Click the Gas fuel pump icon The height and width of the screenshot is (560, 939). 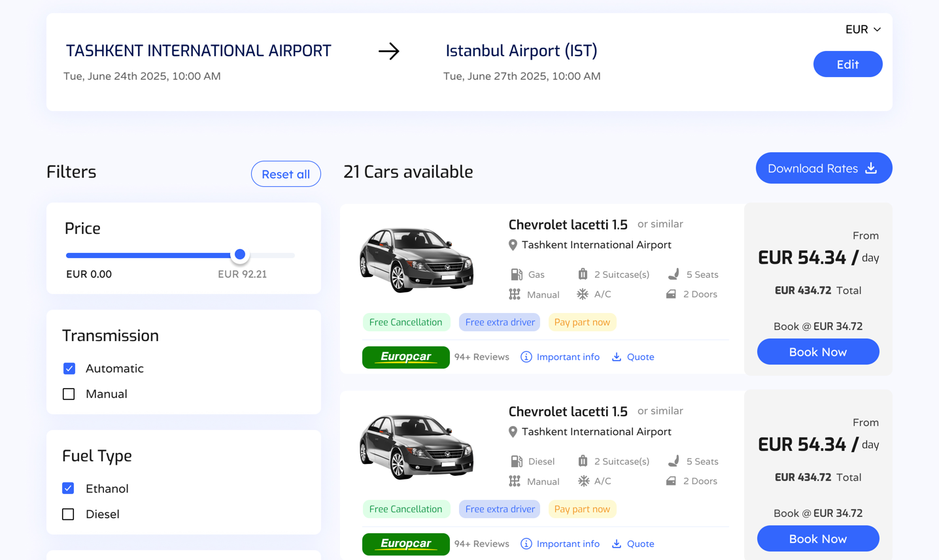pos(517,274)
